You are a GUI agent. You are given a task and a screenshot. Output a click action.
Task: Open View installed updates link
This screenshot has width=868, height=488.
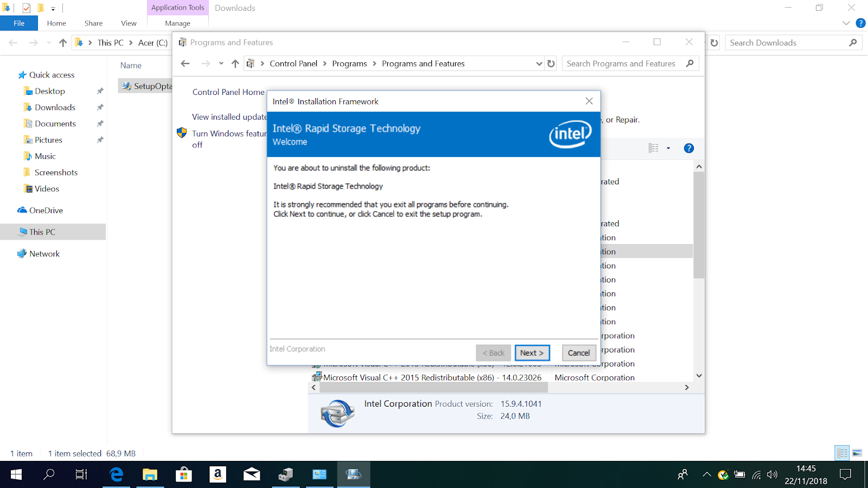(x=229, y=117)
